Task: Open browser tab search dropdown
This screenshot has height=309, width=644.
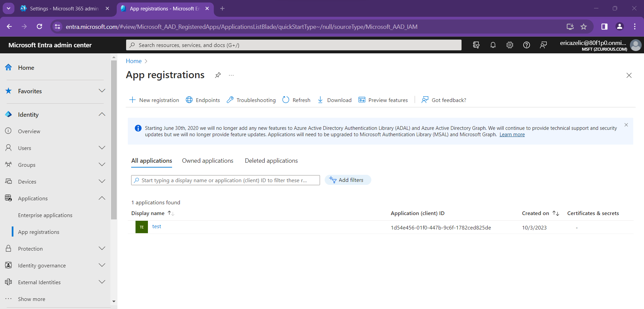Action: pyautogui.click(x=8, y=8)
